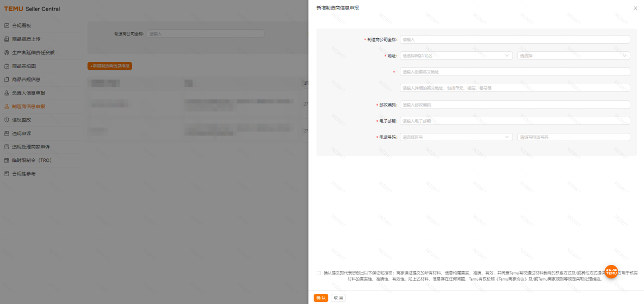Click the 负责人信息申报 person icon

click(x=7, y=92)
